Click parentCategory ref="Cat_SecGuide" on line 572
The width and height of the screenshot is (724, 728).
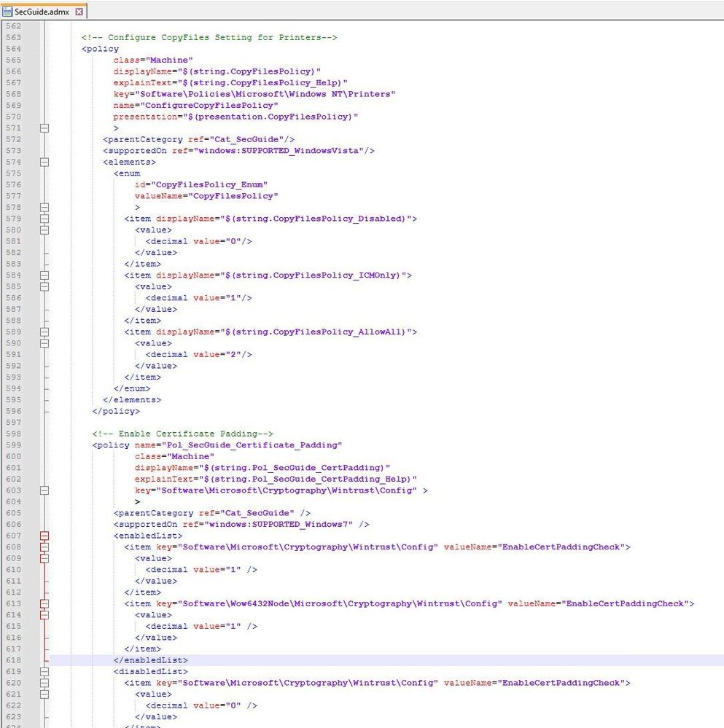pos(198,139)
